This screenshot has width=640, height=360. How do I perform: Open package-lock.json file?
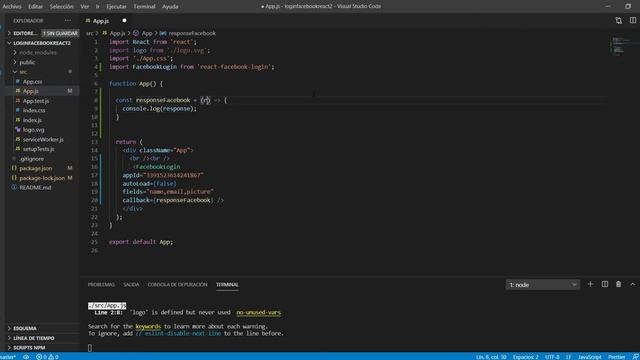pyautogui.click(x=42, y=178)
